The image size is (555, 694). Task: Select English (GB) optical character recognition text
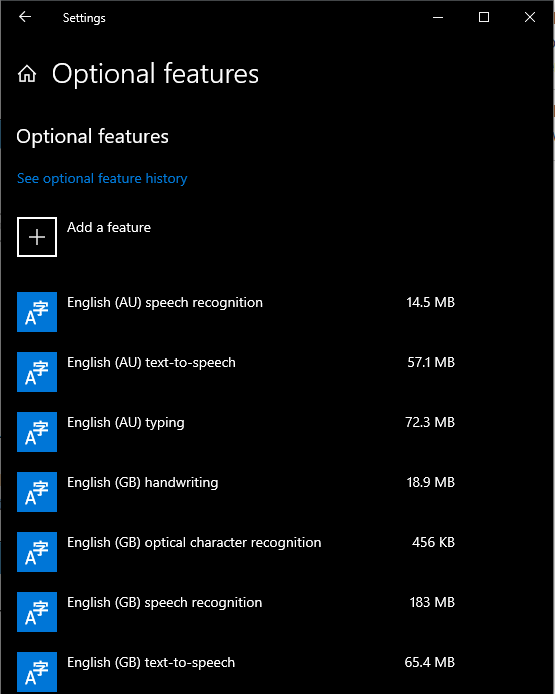[x=194, y=543]
